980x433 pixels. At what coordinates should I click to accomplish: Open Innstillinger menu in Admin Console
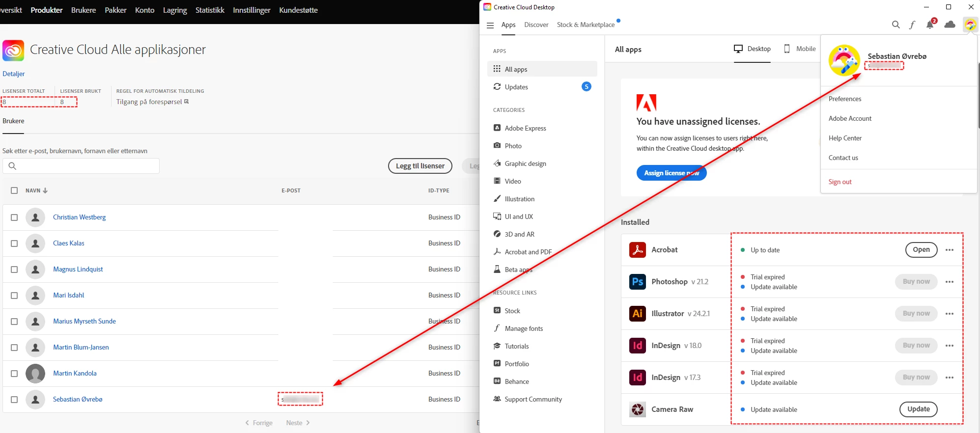click(x=252, y=10)
